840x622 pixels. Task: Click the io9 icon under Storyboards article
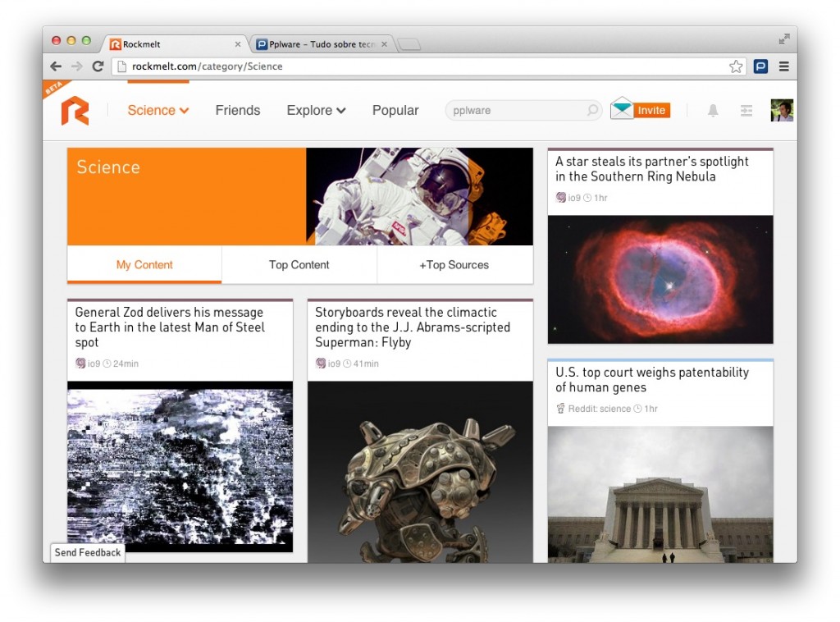tap(321, 364)
